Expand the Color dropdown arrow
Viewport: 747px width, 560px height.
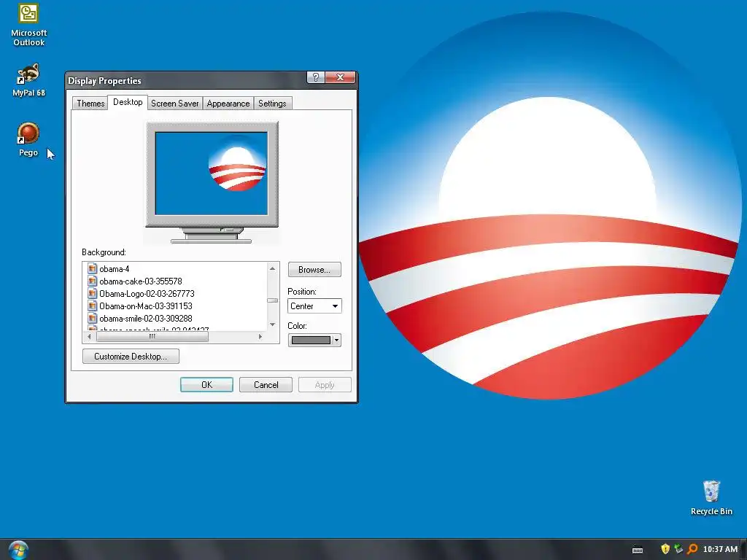pyautogui.click(x=337, y=340)
